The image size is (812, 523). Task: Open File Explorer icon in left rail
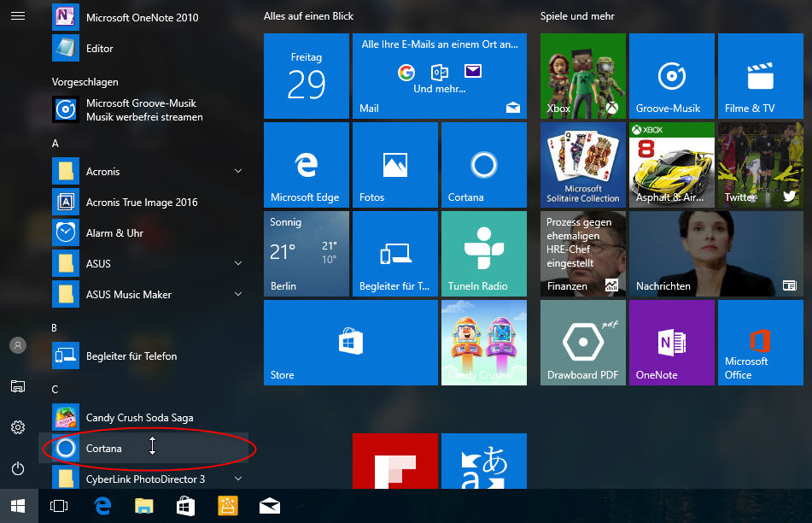click(x=18, y=386)
